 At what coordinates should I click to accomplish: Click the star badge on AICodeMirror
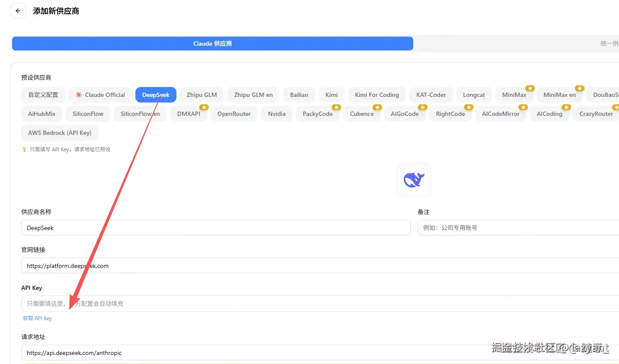[x=523, y=107]
